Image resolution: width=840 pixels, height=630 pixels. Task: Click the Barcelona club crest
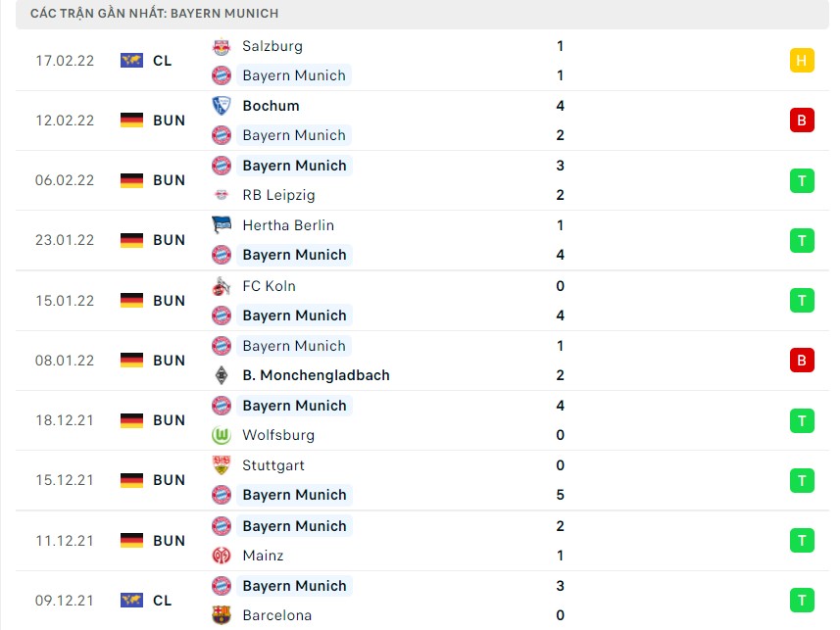click(x=222, y=615)
